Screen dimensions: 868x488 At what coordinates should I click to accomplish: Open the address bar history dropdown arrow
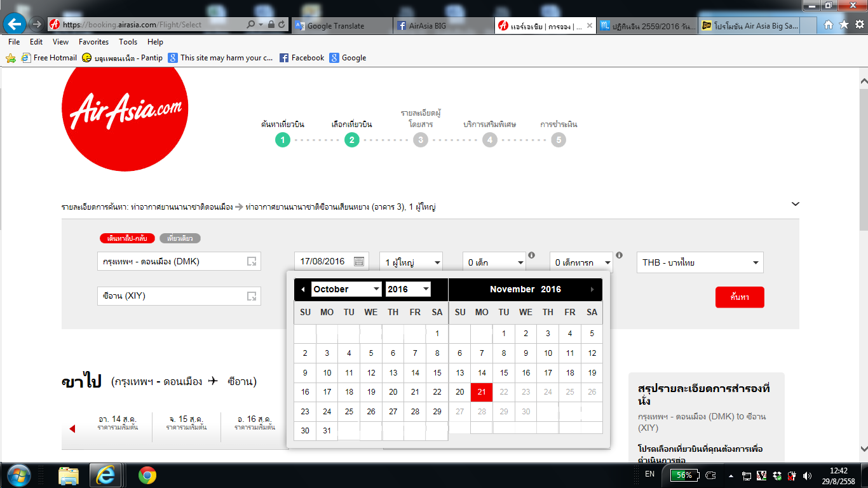click(x=261, y=25)
